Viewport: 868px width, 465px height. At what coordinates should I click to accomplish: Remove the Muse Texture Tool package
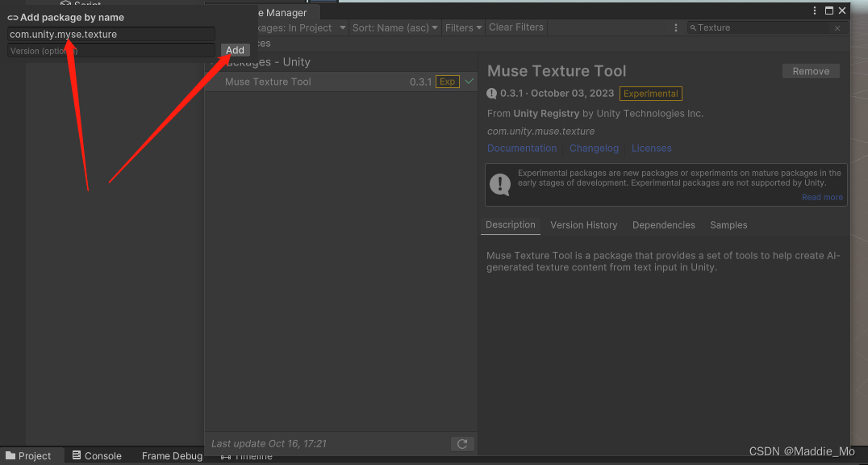coord(811,71)
